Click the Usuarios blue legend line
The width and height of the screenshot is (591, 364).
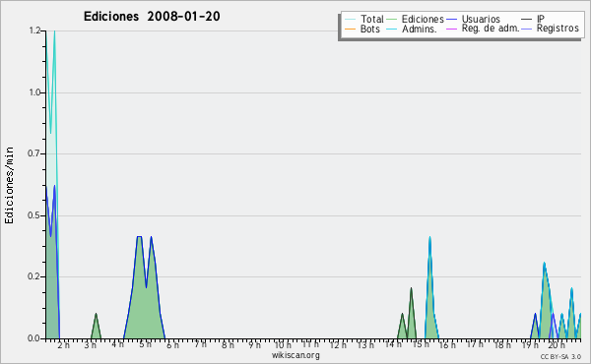click(x=451, y=20)
